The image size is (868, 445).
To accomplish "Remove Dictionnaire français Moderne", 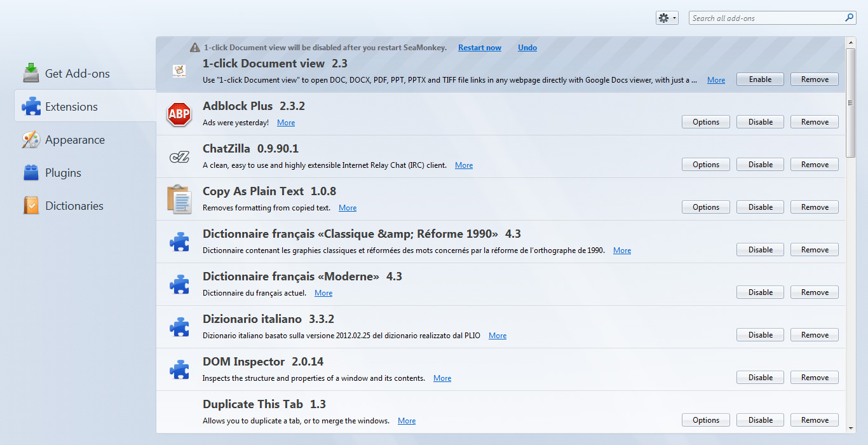I will coord(815,292).
